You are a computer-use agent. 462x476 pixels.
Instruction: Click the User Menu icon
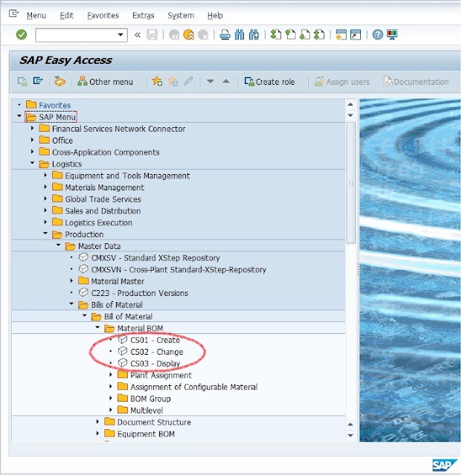[22, 81]
